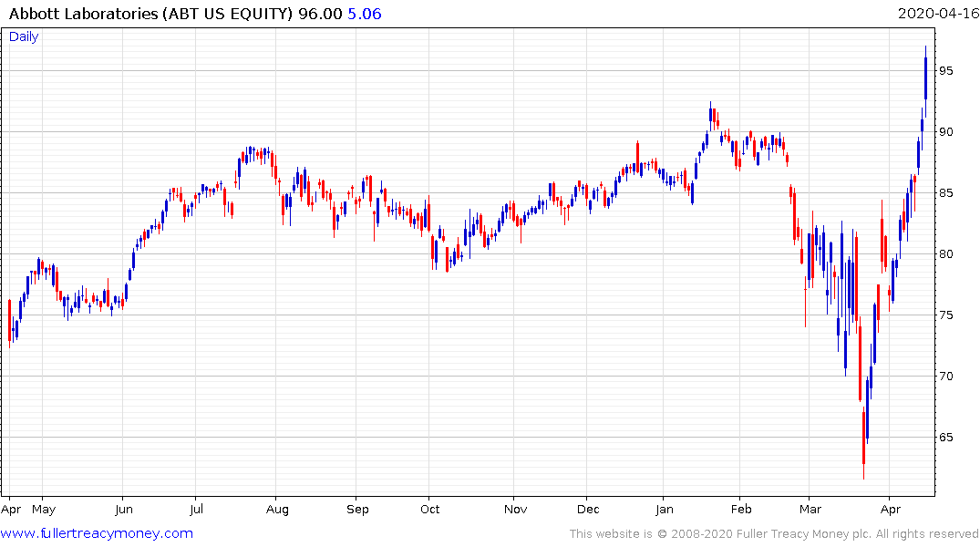
Task: Click the Fuller Treacy Money copyright notice
Action: [x=774, y=534]
